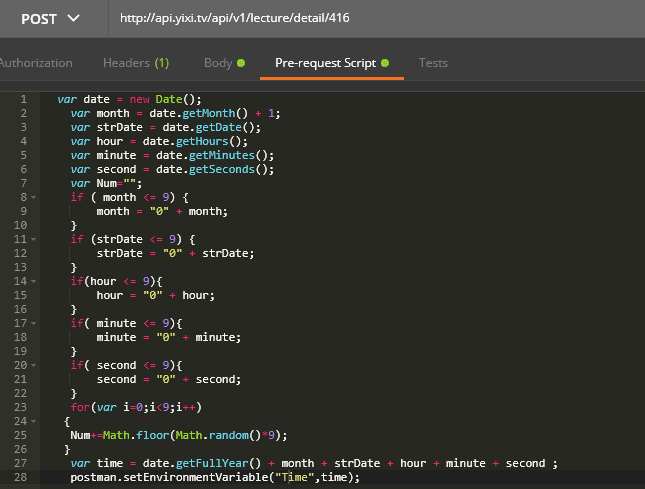
Task: Click the request URL field
Action: coord(376,19)
